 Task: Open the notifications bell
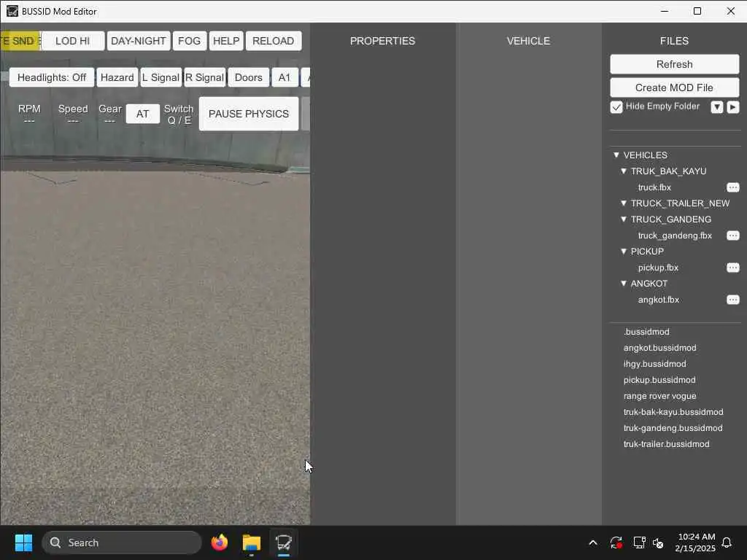[x=727, y=542]
